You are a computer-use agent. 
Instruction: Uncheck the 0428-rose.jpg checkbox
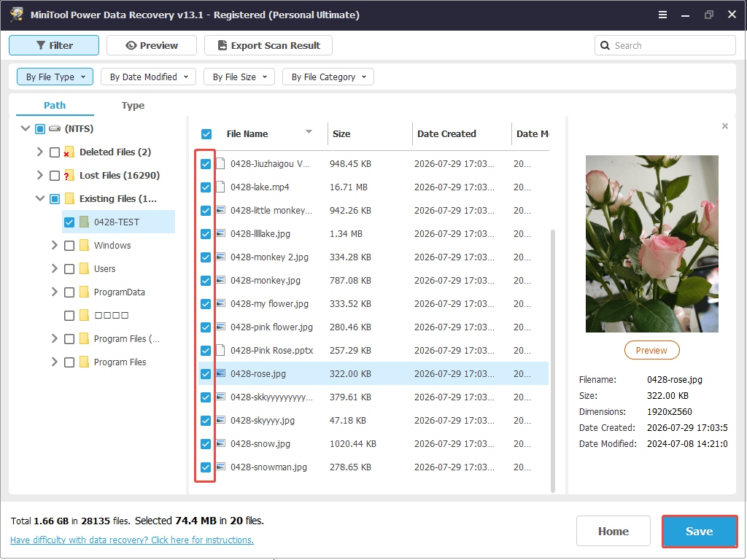[x=206, y=374]
